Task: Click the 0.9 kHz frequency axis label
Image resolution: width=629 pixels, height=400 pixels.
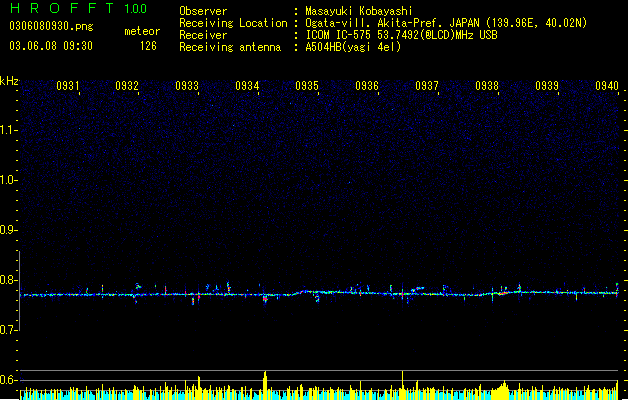Action: click(x=8, y=230)
